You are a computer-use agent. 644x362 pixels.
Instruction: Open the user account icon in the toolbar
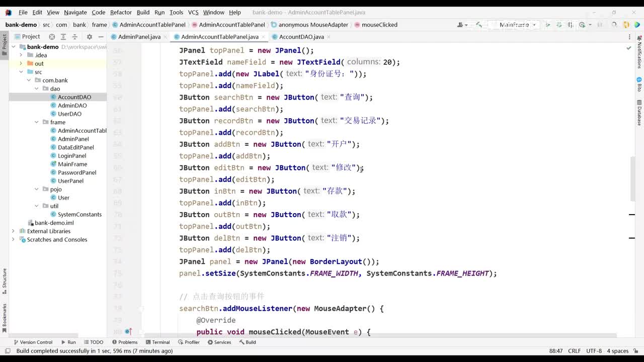[462, 25]
